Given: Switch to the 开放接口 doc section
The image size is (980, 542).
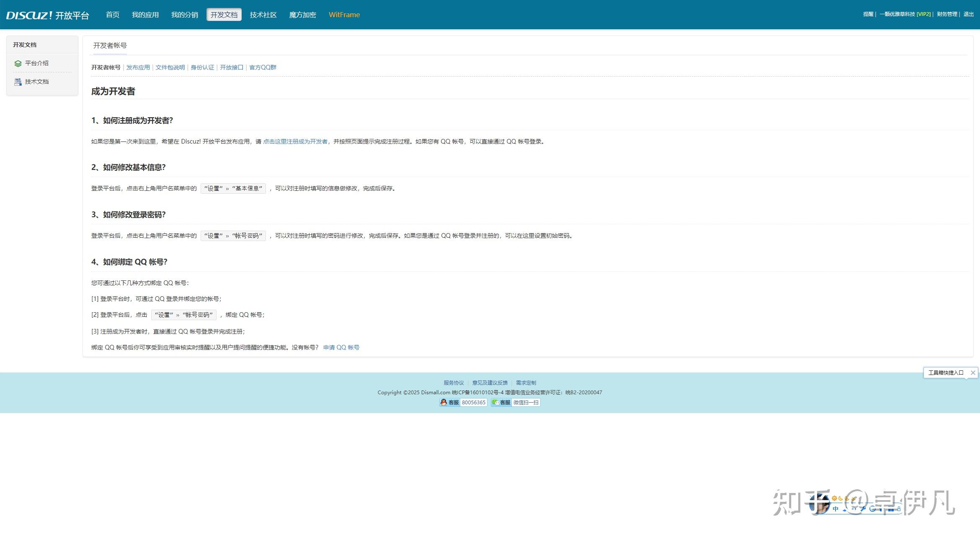Looking at the screenshot, I should click(231, 67).
